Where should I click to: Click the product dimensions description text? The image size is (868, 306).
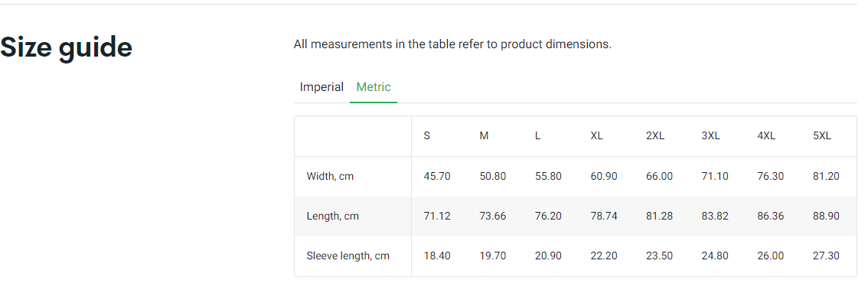(x=452, y=44)
